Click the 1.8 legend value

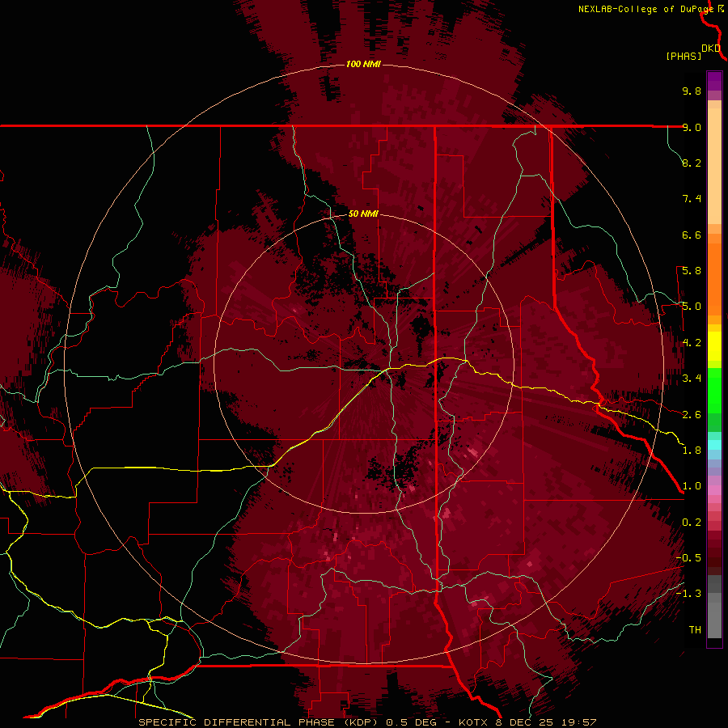point(692,451)
